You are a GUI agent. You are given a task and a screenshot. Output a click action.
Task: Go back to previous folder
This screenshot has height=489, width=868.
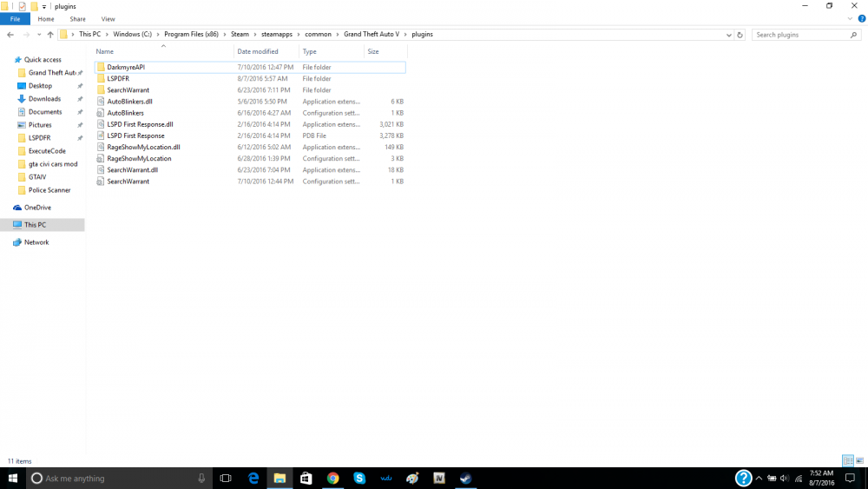pyautogui.click(x=10, y=35)
